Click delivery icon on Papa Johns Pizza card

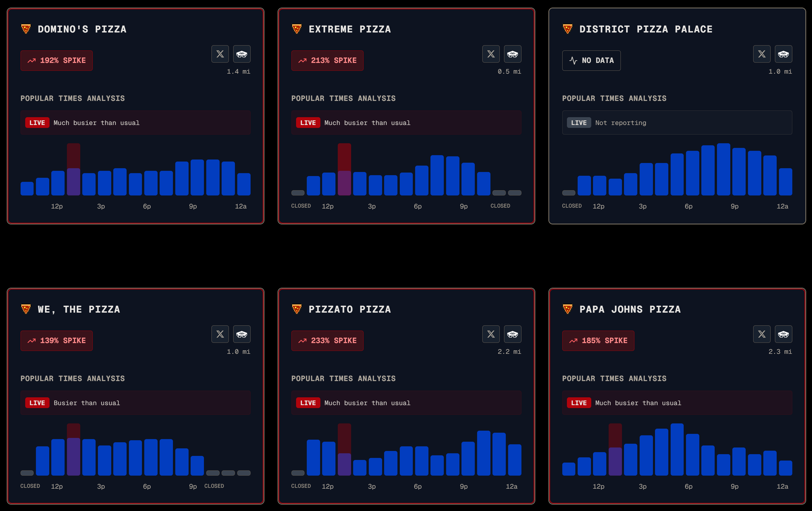[783, 334]
